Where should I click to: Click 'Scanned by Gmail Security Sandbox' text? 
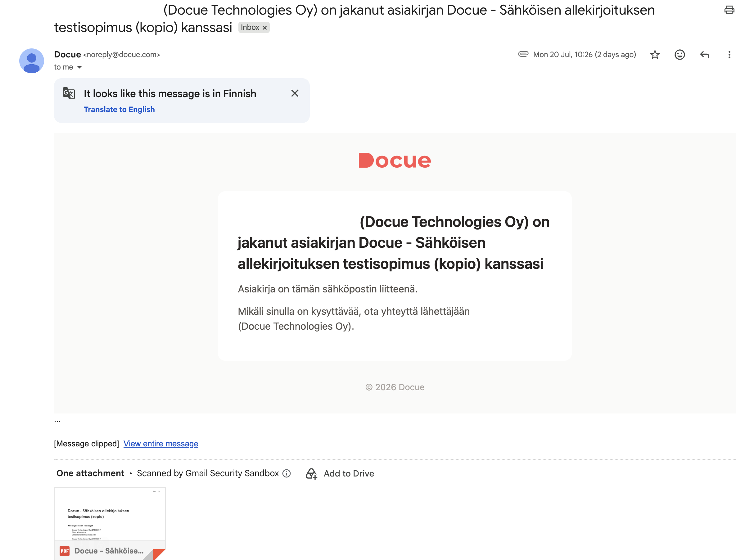208,473
